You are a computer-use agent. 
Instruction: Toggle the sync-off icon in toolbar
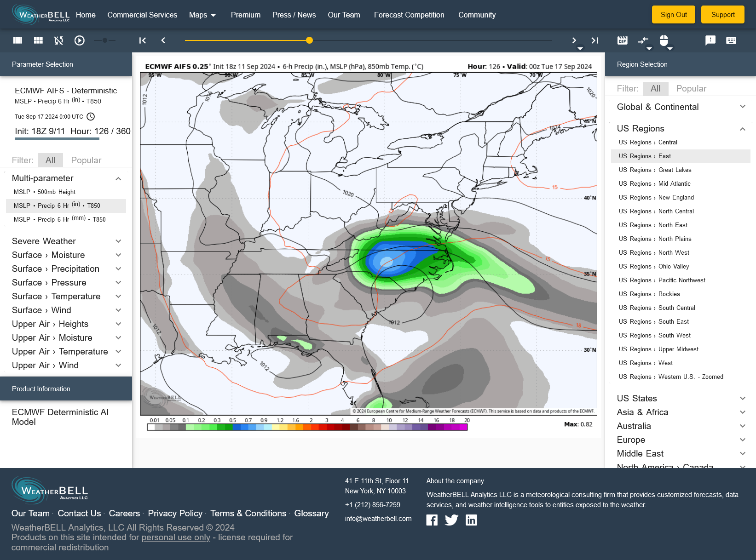click(x=58, y=40)
